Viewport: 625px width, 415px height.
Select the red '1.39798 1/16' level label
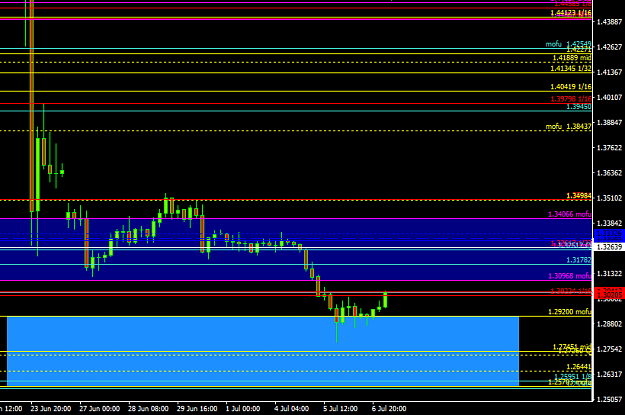571,99
